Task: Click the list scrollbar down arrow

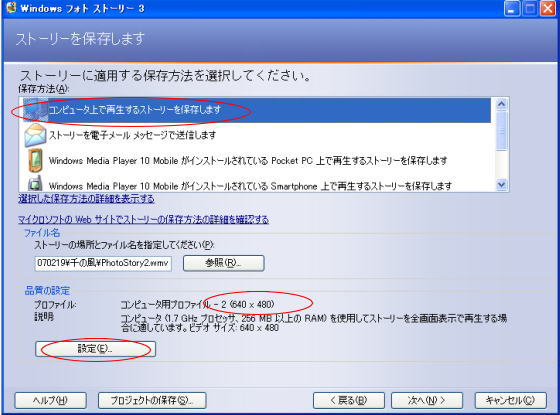Action: tap(501, 185)
